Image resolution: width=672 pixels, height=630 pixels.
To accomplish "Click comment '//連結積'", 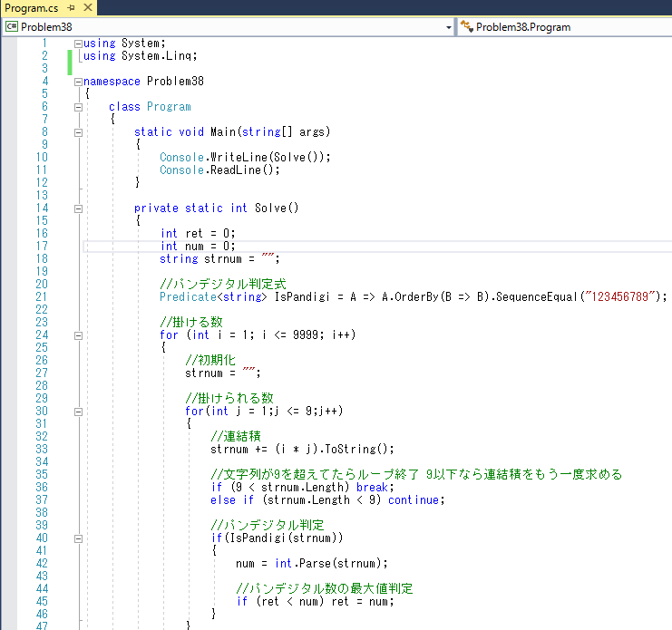I will (x=235, y=436).
